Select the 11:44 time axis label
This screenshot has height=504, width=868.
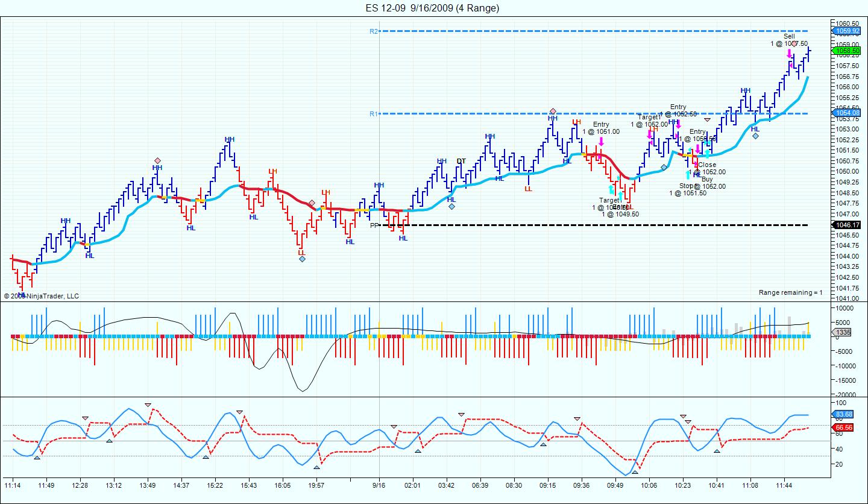pyautogui.click(x=784, y=485)
